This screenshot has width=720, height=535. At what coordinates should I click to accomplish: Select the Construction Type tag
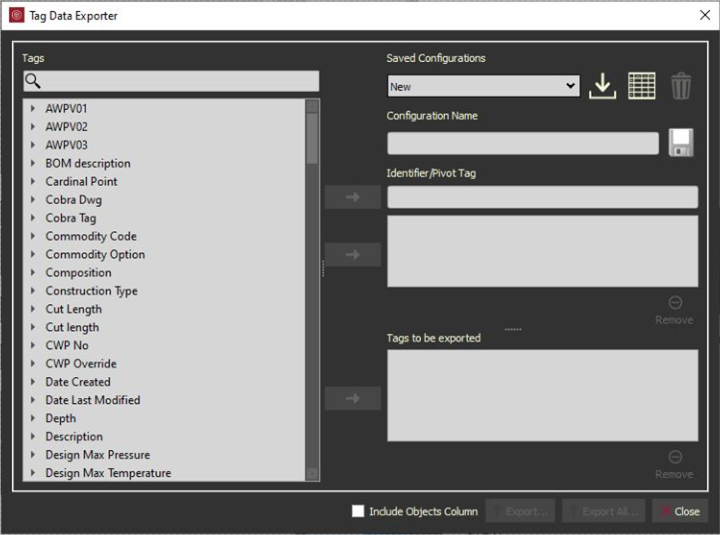[x=91, y=291]
